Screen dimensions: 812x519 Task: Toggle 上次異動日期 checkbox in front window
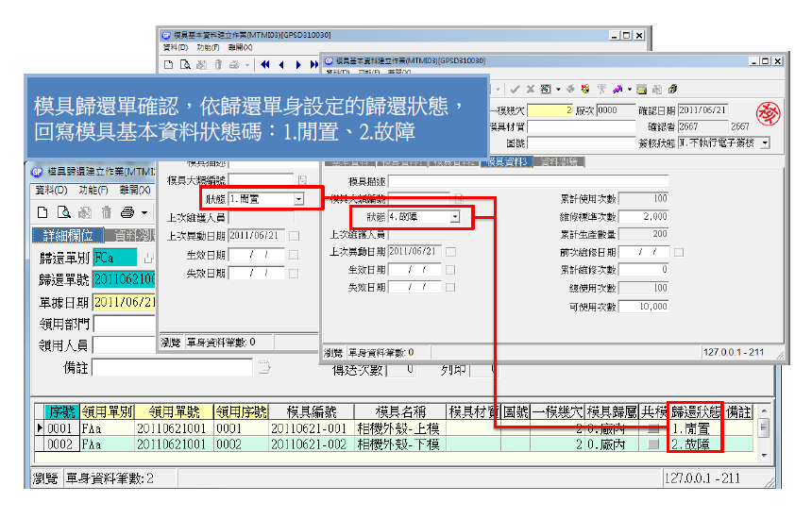pyautogui.click(x=450, y=252)
